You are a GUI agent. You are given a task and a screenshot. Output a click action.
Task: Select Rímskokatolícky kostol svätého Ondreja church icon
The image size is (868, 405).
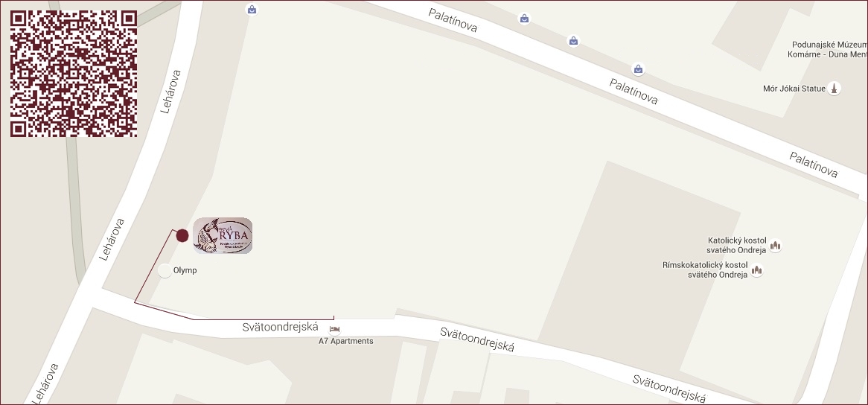coord(757,270)
